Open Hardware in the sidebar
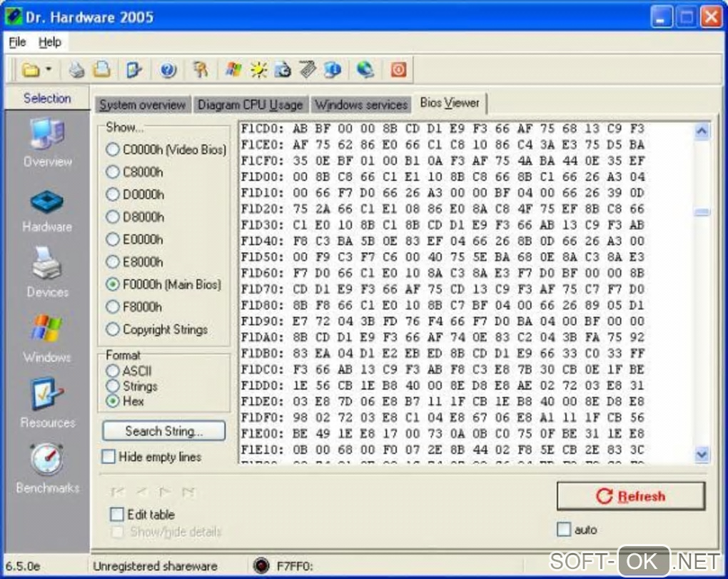This screenshot has height=579, width=728. [47, 211]
